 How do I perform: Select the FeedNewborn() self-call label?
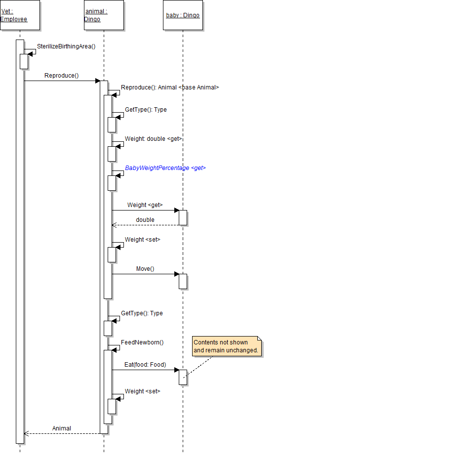click(x=142, y=342)
